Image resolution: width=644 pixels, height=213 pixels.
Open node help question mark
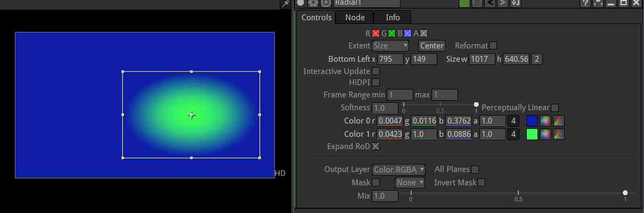tap(585, 3)
